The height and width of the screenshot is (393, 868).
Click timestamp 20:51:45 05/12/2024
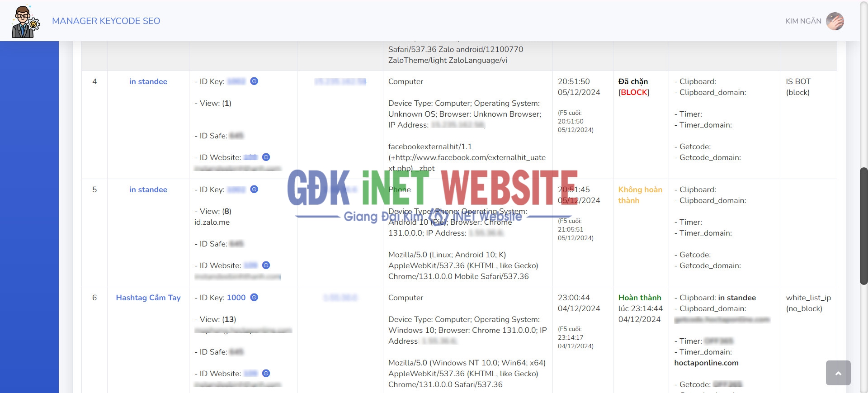[x=579, y=195]
